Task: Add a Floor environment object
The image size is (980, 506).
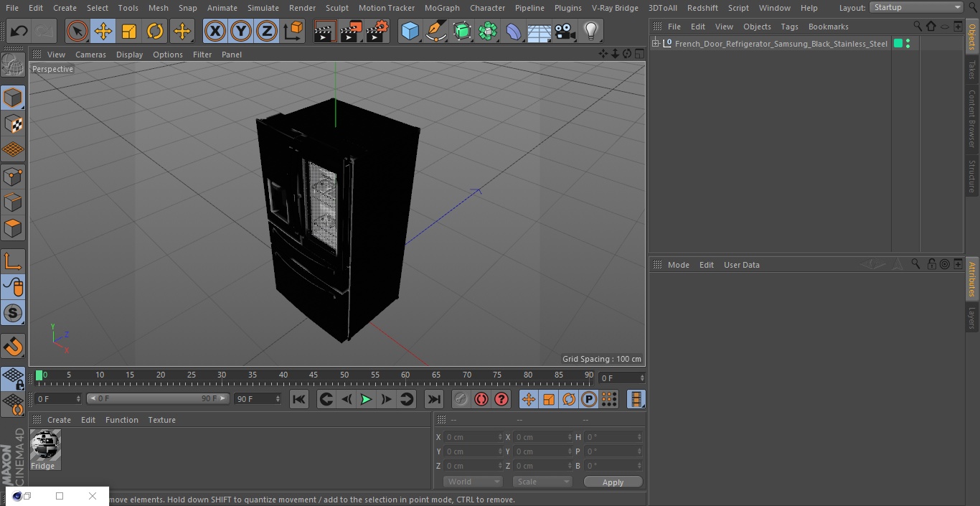Action: 540,31
